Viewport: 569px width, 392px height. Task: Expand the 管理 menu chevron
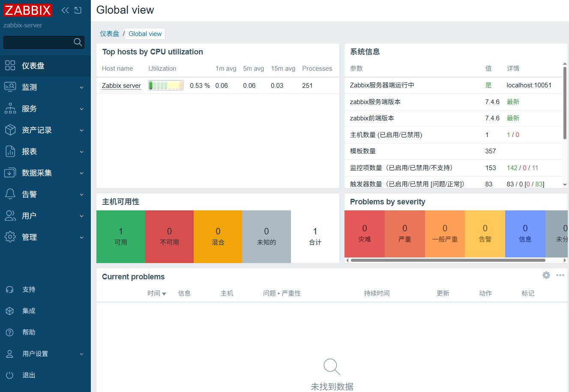82,237
